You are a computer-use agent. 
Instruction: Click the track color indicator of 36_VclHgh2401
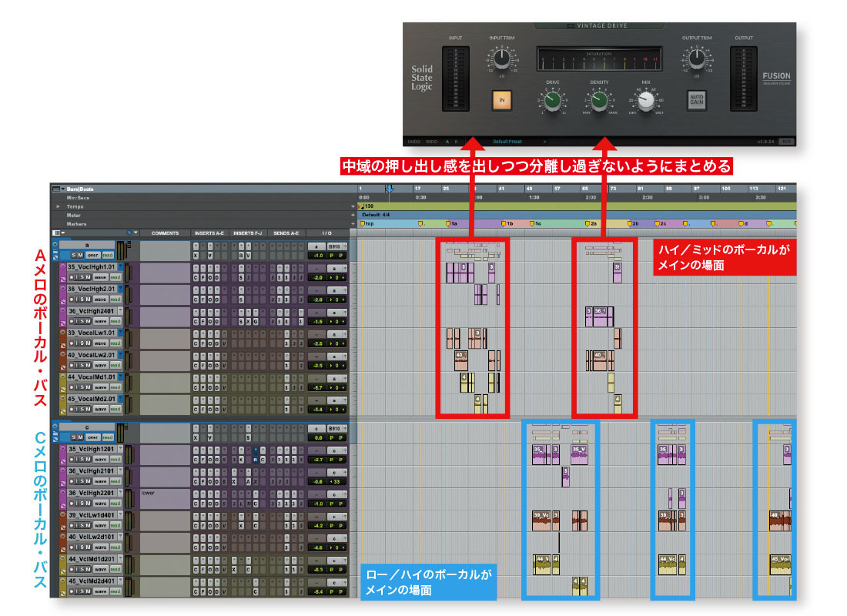(x=62, y=316)
